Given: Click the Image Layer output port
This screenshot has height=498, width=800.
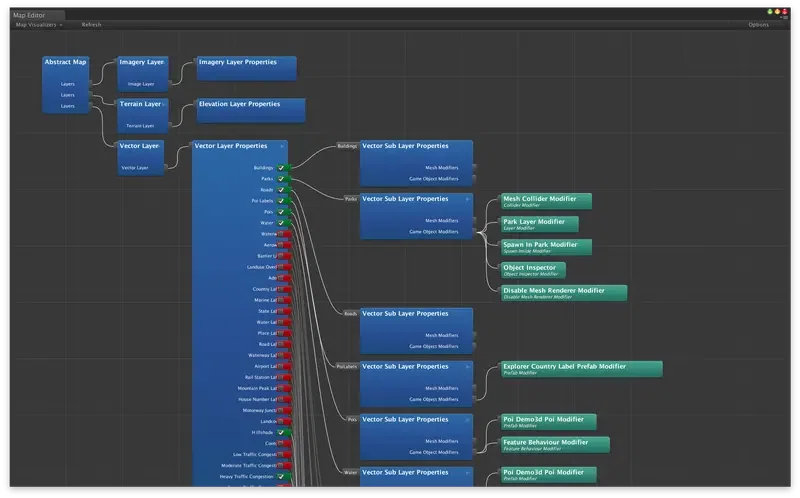Looking at the screenshot, I should pyautogui.click(x=169, y=84).
